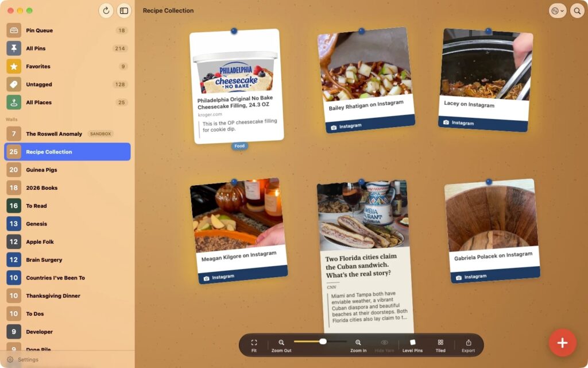Toggle the Hide Yarn eye button
This screenshot has height=368, width=588.
(x=384, y=346)
